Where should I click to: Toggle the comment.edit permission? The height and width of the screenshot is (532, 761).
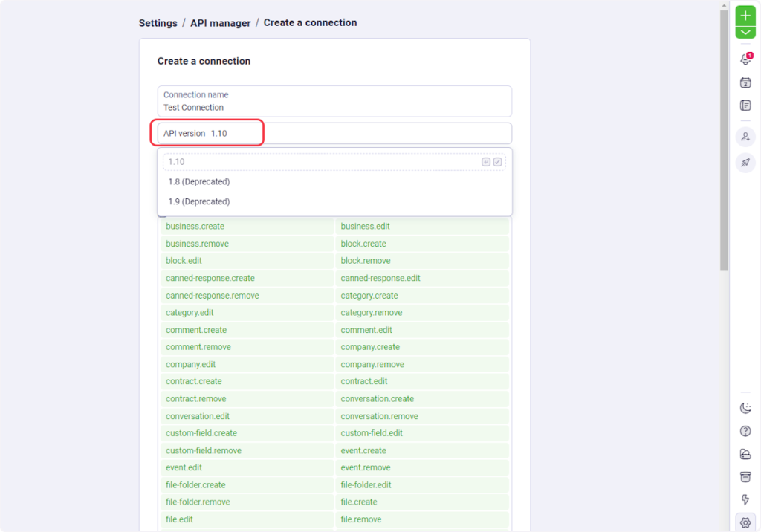[x=421, y=330]
